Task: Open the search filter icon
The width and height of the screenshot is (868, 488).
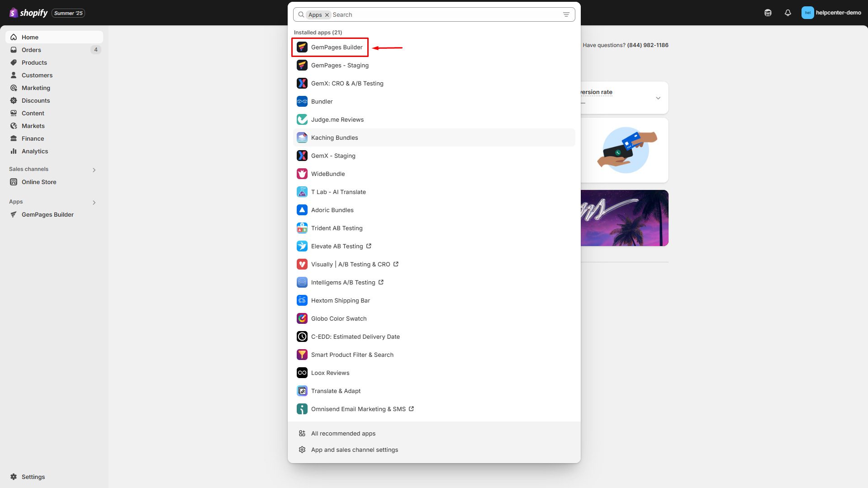Action: coord(566,14)
